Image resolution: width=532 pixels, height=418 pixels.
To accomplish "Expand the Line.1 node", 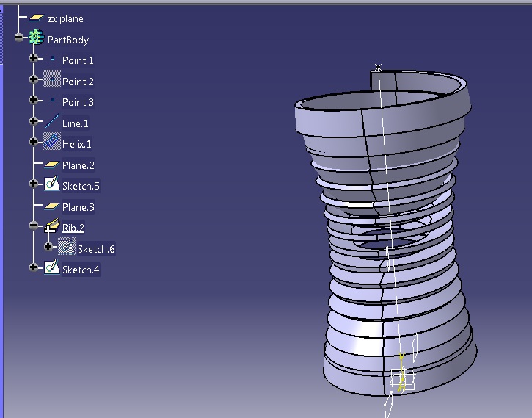I will pyautogui.click(x=34, y=121).
